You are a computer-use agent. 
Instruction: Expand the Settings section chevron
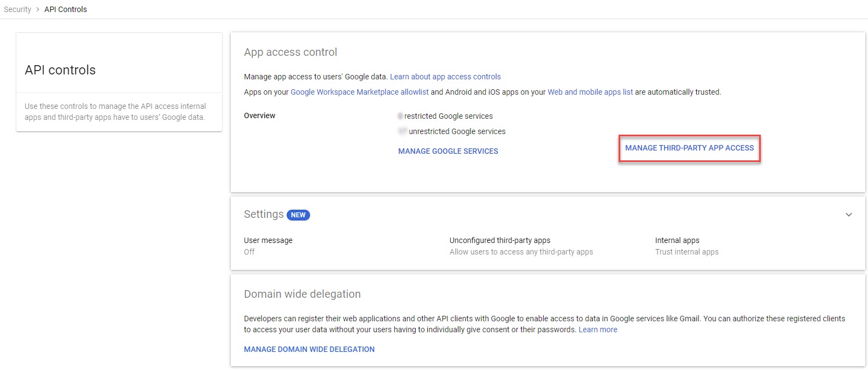pos(848,215)
